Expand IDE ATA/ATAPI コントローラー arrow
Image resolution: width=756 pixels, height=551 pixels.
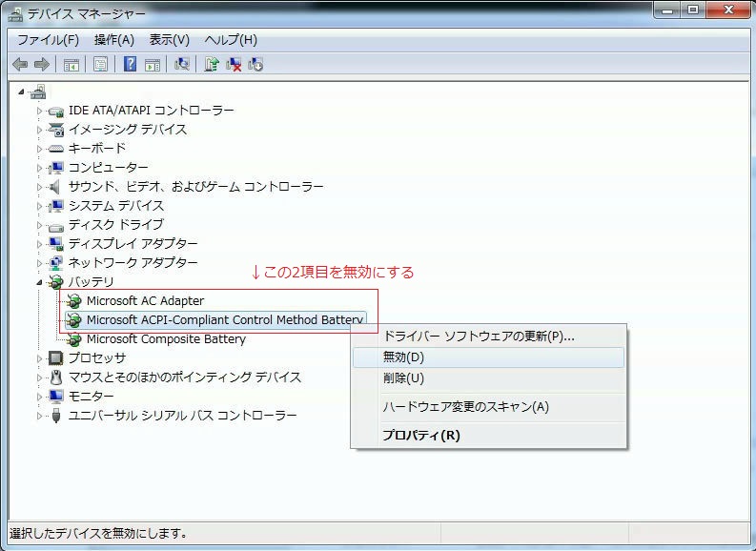tap(39, 111)
